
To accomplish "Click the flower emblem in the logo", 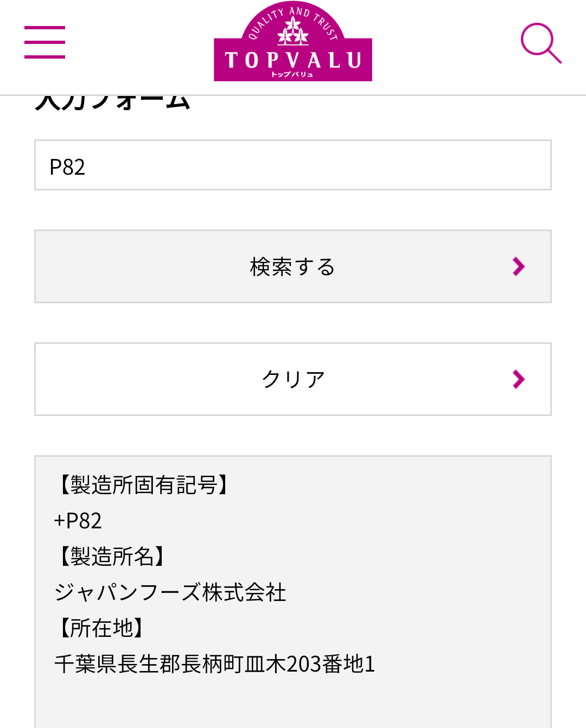I will tap(293, 31).
